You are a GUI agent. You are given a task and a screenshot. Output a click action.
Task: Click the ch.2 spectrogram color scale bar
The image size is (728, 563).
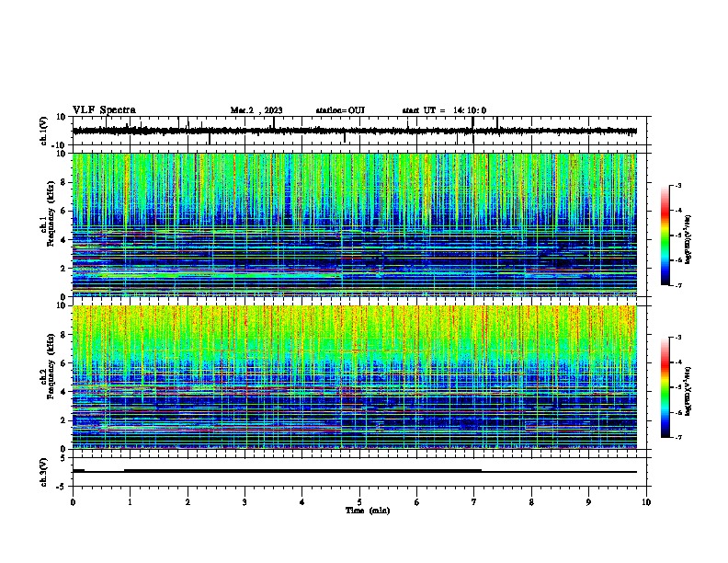tap(665, 387)
